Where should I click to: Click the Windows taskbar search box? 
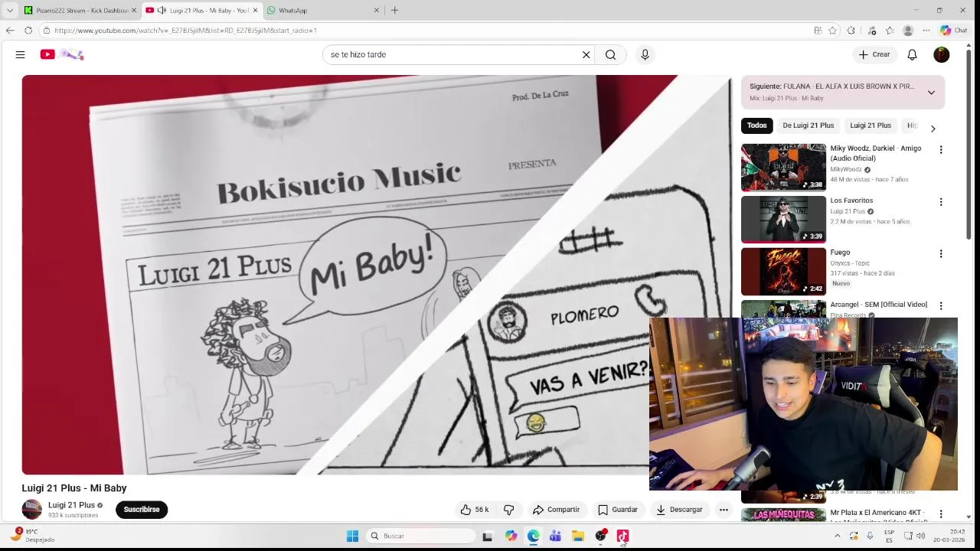click(420, 536)
